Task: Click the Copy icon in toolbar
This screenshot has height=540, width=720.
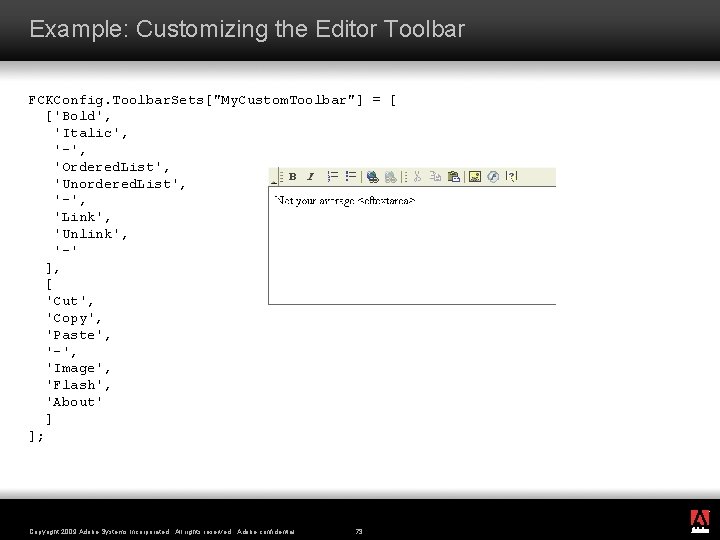Action: [435, 177]
